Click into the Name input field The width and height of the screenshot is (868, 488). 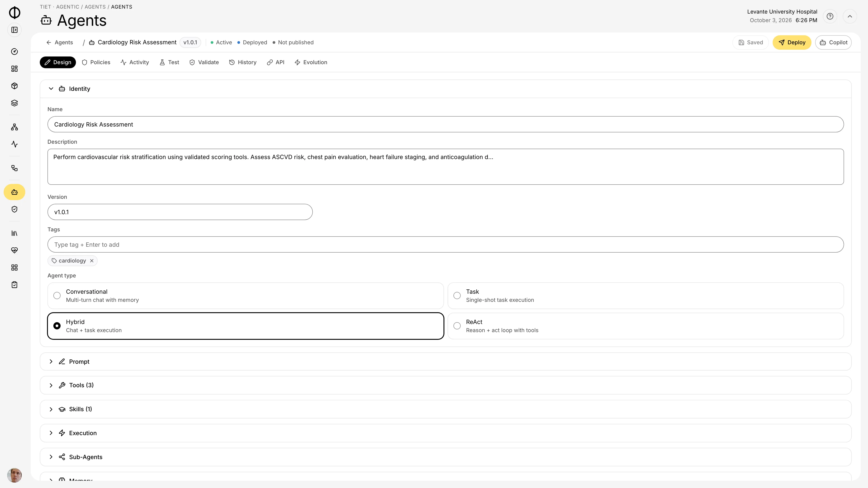point(446,124)
